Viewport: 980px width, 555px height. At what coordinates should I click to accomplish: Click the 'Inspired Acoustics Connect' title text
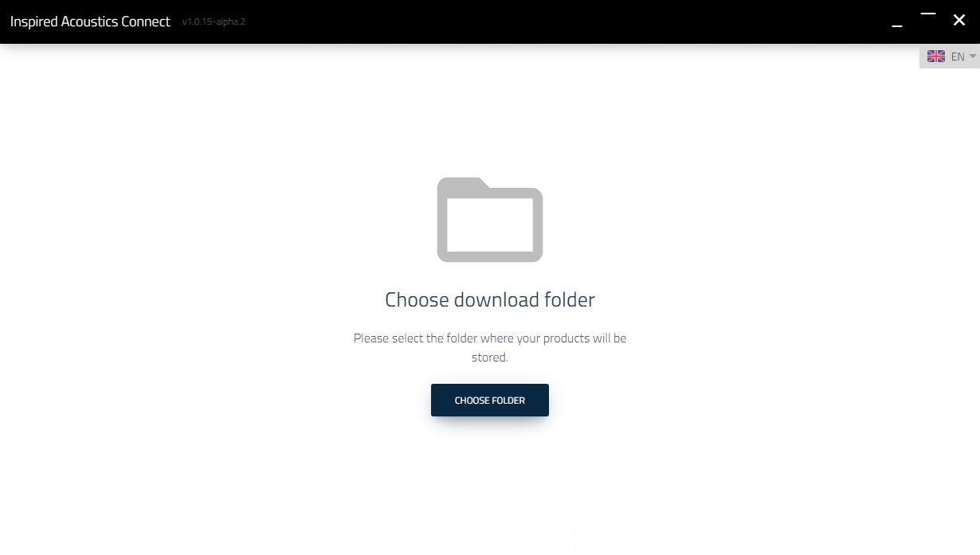point(90,21)
